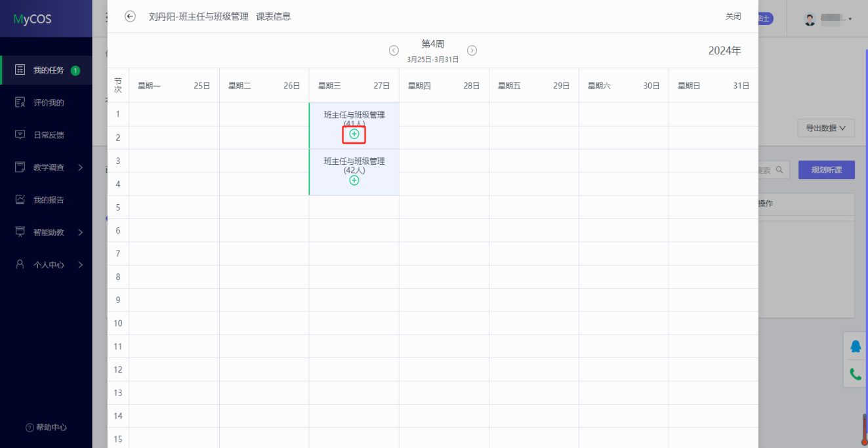This screenshot has height=448, width=868.
Task: Click 关闭 to close schedule panel
Action: click(x=733, y=16)
